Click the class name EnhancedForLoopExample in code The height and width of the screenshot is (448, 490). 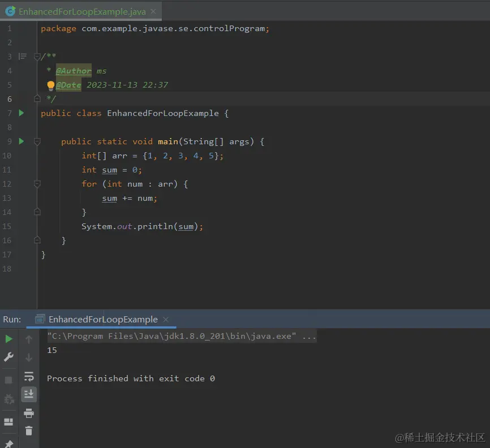[x=163, y=113]
